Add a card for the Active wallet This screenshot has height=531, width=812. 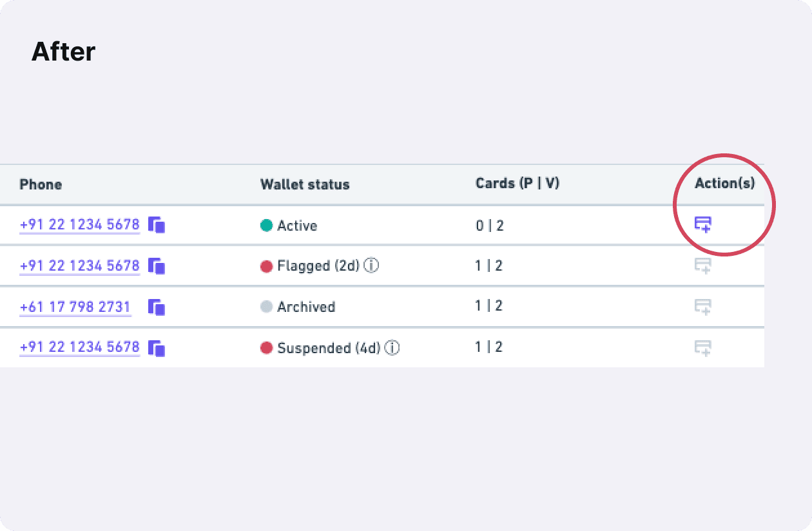tap(703, 224)
